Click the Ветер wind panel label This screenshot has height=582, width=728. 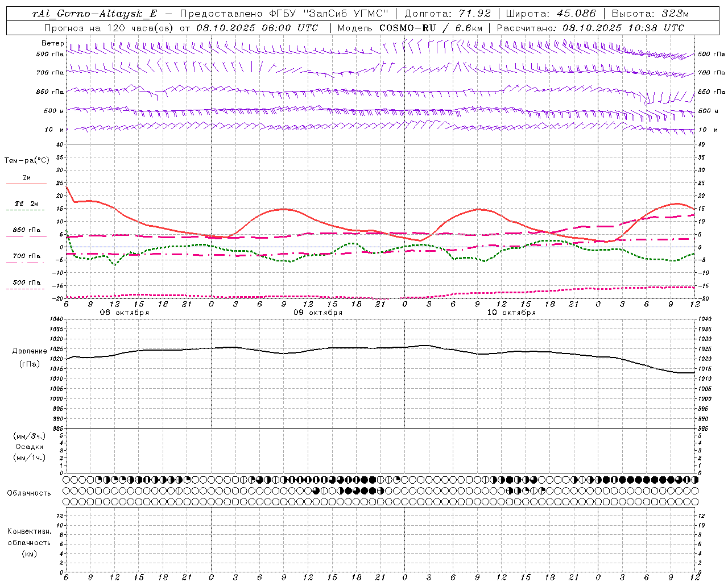coord(52,43)
